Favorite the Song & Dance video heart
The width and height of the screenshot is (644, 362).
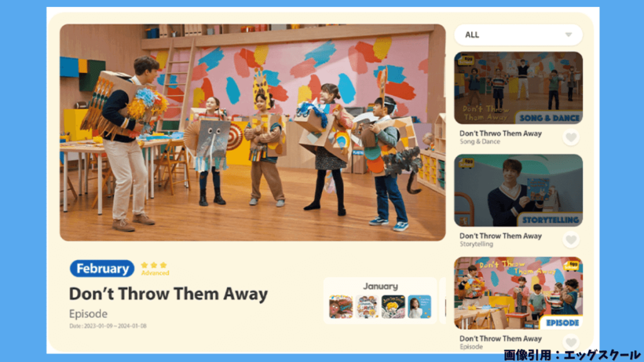coord(571,137)
